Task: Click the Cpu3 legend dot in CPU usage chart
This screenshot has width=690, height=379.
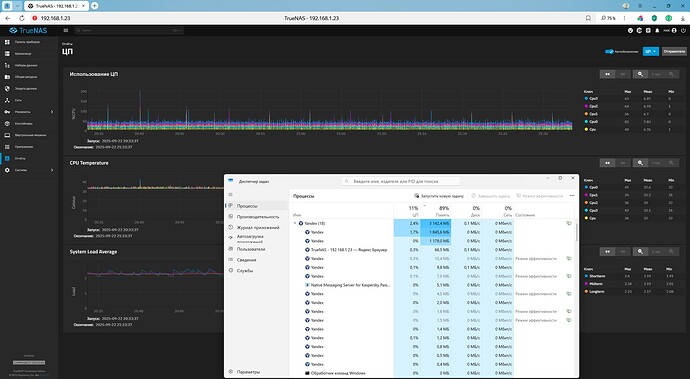Action: click(586, 99)
